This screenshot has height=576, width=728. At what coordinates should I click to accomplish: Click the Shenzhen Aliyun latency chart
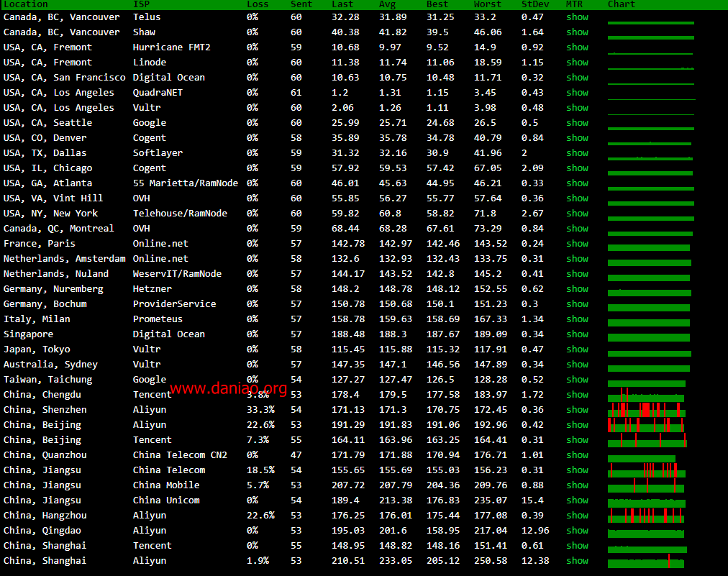click(x=647, y=410)
